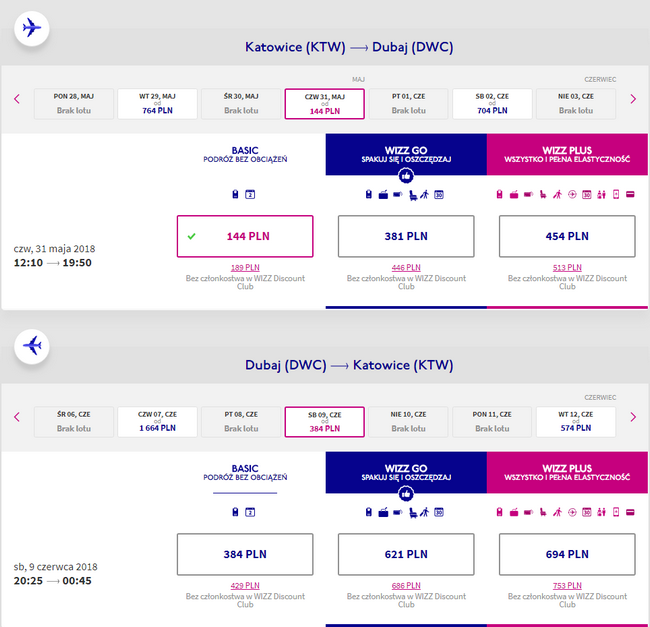Choose outbound WIZZ PLUS fare 454 PLN
This screenshot has height=627, width=650.
point(567,236)
